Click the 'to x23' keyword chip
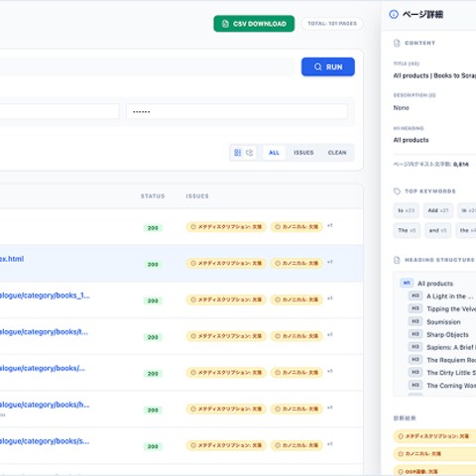 (x=406, y=210)
